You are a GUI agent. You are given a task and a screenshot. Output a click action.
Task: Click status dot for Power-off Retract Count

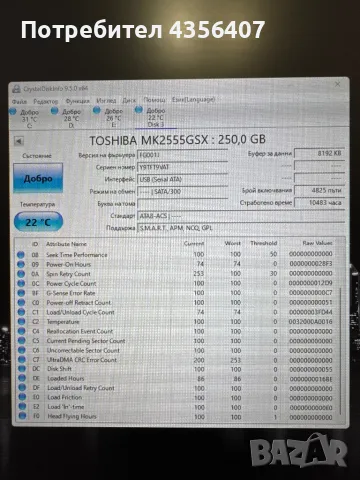[21, 302]
